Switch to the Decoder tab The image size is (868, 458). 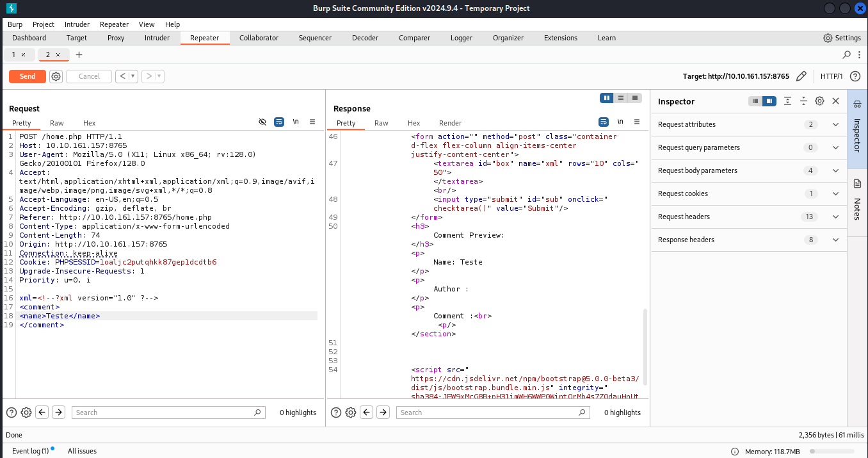(365, 38)
